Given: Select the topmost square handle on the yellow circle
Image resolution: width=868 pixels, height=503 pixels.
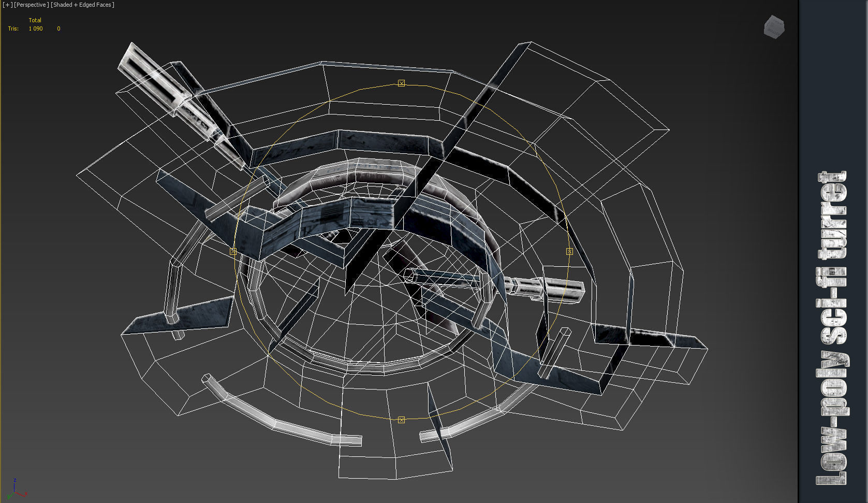Looking at the screenshot, I should (x=401, y=83).
